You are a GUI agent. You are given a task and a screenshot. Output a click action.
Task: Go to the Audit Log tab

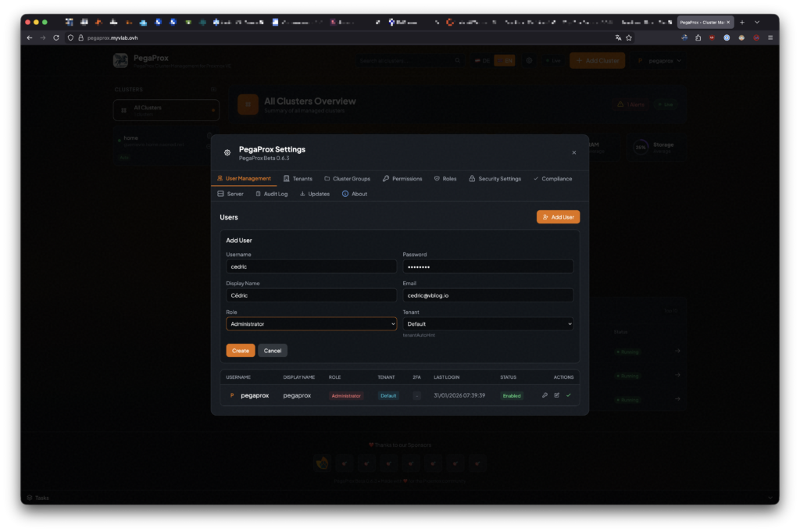(271, 194)
